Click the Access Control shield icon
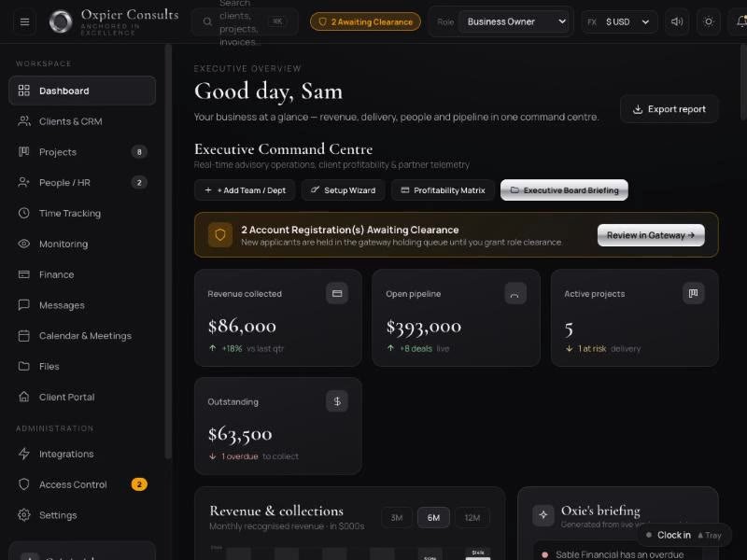This screenshot has height=560, width=747. point(24,484)
